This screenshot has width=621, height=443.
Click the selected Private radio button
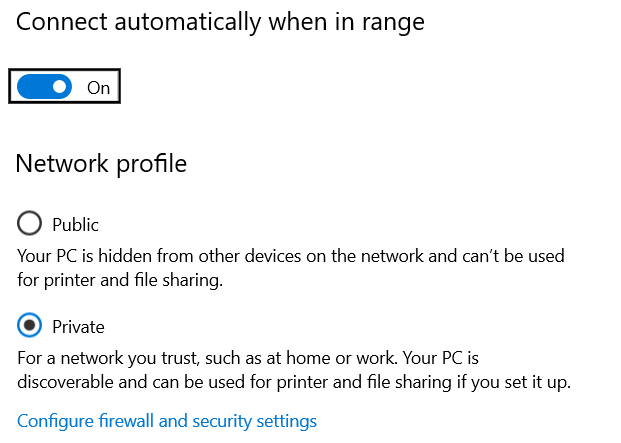pos(30,326)
